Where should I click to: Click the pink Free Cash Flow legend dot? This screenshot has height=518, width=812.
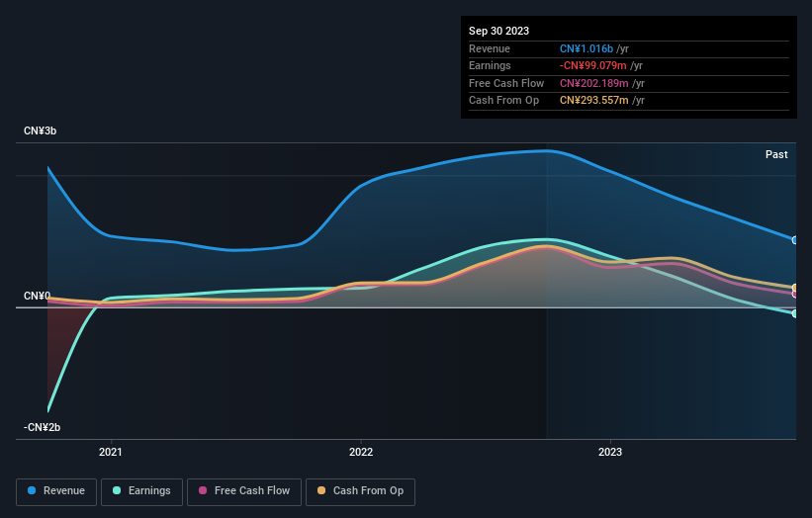(203, 490)
